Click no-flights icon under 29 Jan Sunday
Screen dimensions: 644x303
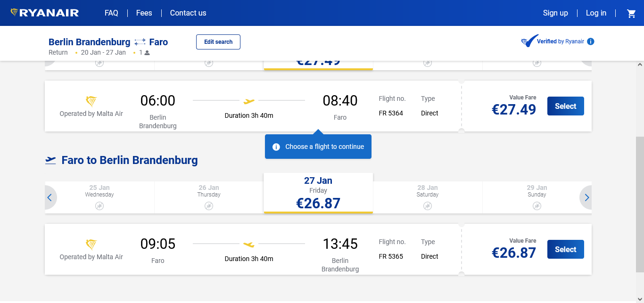click(x=537, y=205)
